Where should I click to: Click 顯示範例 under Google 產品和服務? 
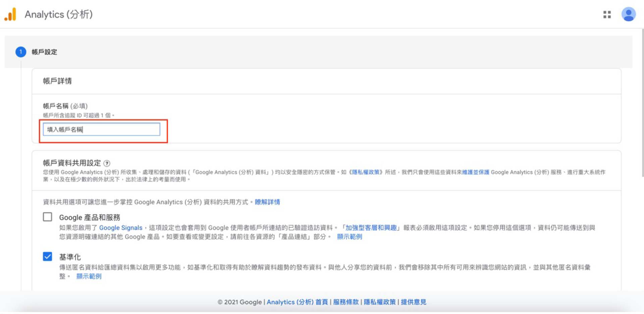350,237
